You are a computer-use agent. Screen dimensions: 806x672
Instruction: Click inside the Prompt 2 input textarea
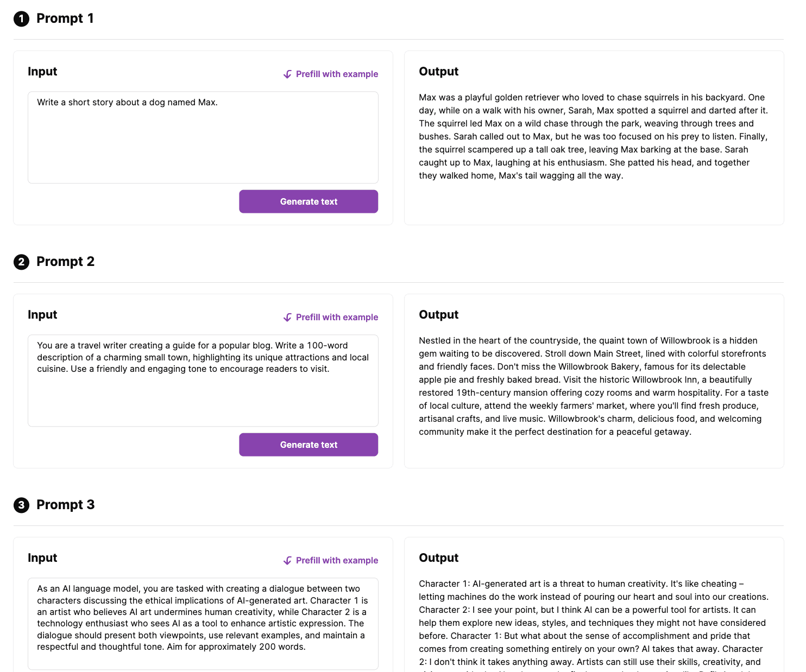tap(203, 380)
